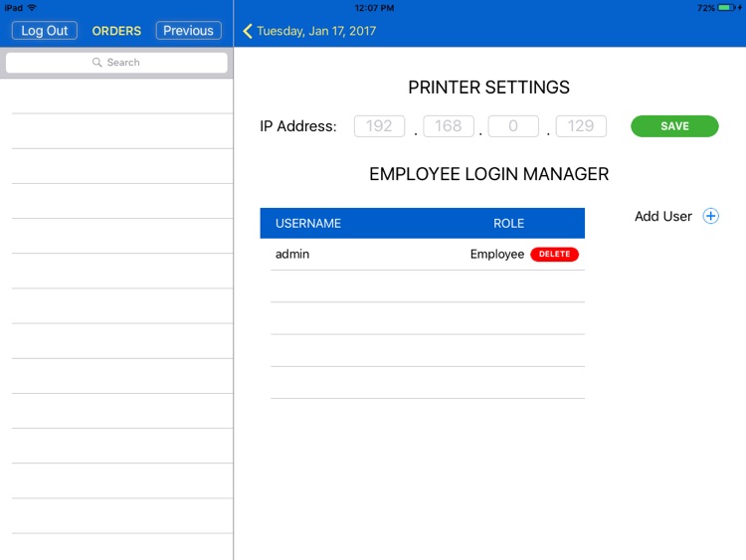Go back to Tuesday, Jan 17, 2017
This screenshot has height=560, width=746.
(316, 31)
